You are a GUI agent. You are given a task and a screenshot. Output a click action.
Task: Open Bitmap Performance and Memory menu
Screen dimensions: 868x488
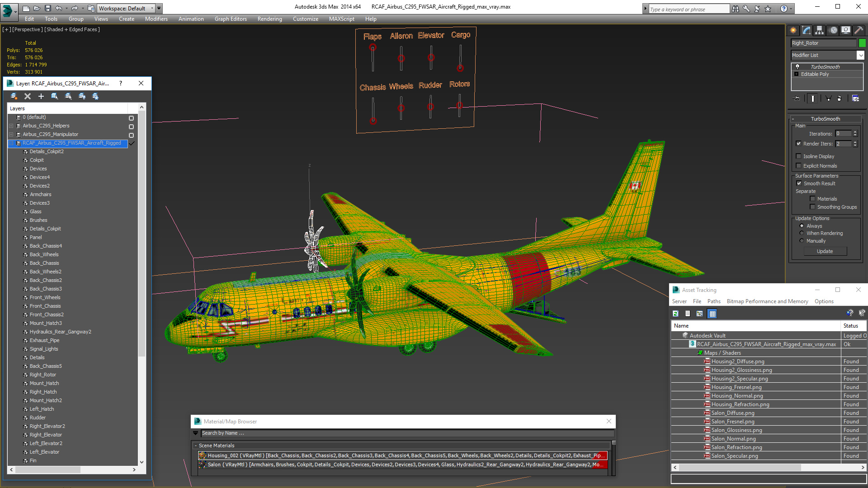[x=767, y=301]
